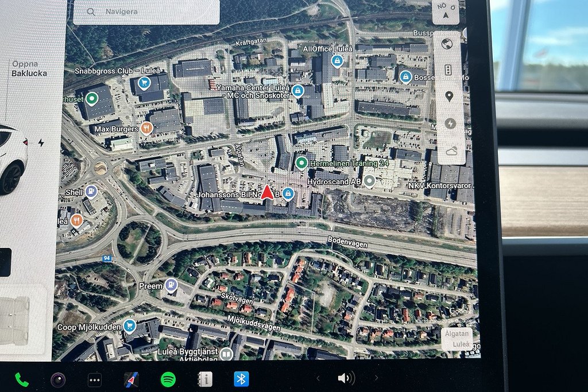Screen dimensions: 588x392
Task: Select the Preem fuel station pin
Action: pos(171,285)
